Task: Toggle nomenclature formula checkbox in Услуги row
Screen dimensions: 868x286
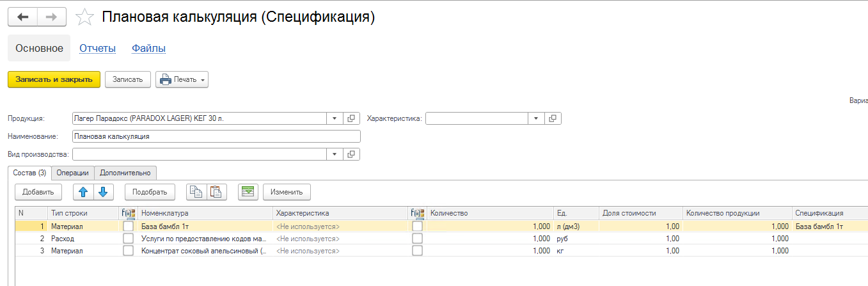Action: click(128, 239)
